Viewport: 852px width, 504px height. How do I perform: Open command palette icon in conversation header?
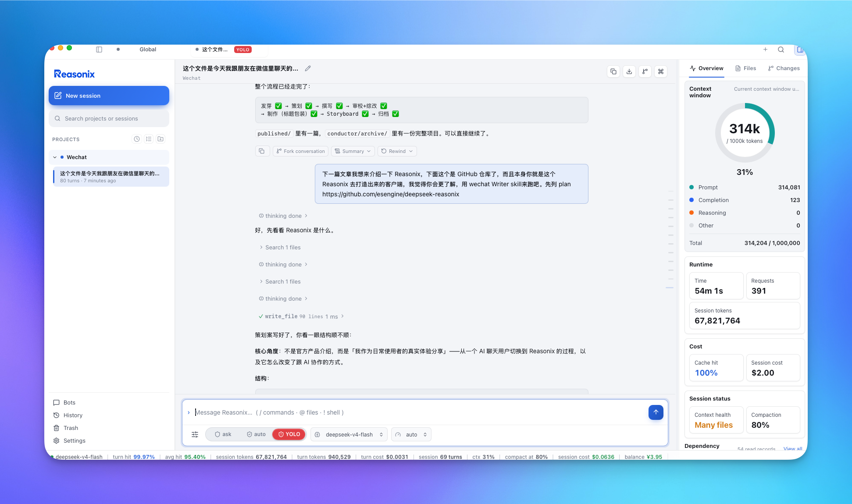click(661, 71)
